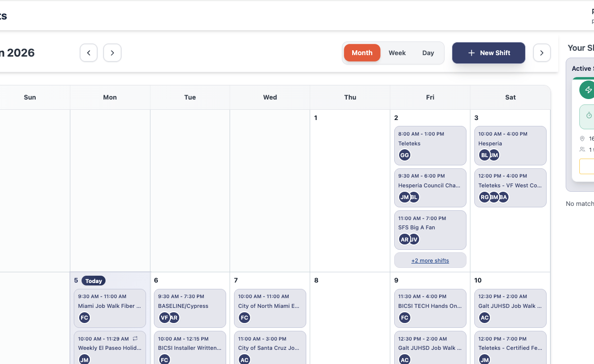Click the GG avatar on the Teleteks shift
The height and width of the screenshot is (364, 594).
coord(404,155)
